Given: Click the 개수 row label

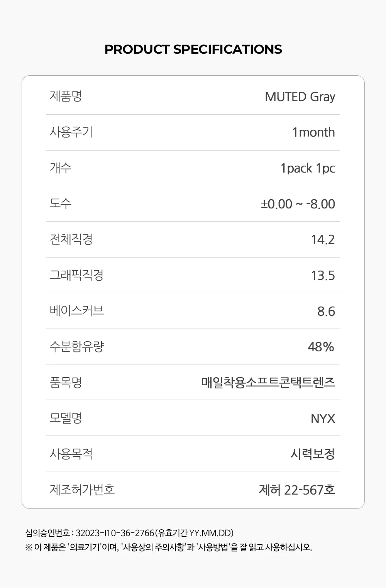Looking at the screenshot, I should pyautogui.click(x=61, y=168).
